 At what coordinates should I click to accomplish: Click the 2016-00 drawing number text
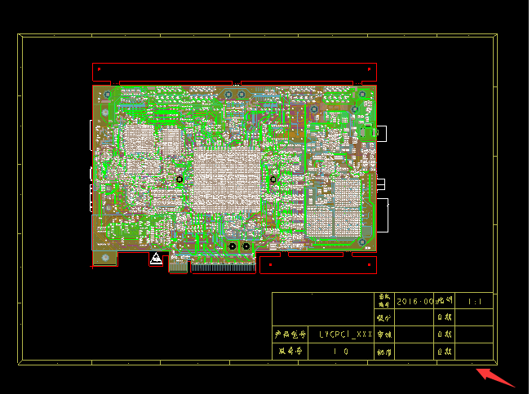pyautogui.click(x=415, y=302)
